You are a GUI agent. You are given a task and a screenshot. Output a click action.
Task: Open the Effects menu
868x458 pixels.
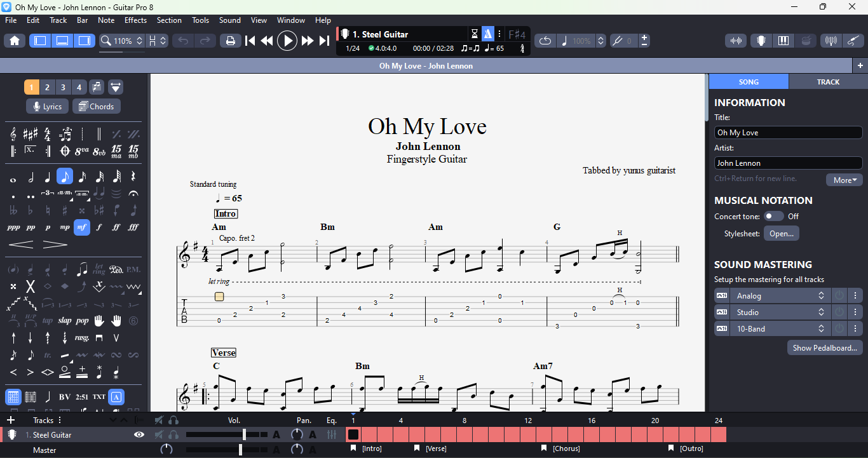click(135, 20)
